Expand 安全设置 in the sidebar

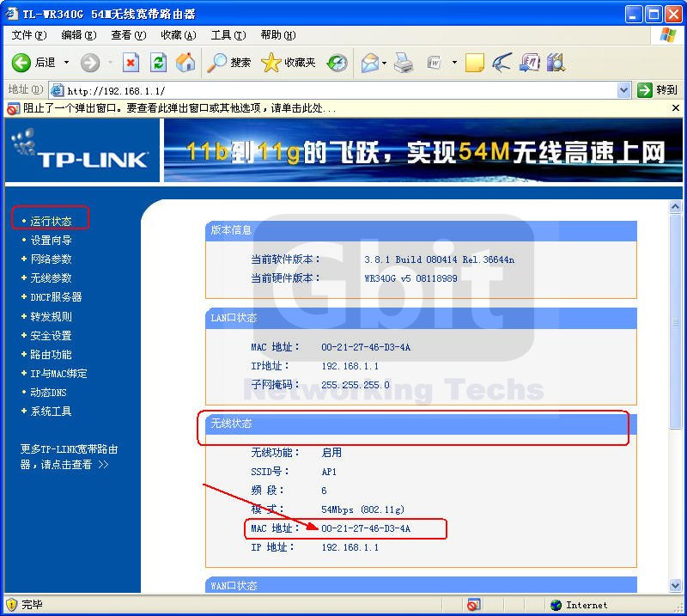click(x=51, y=336)
